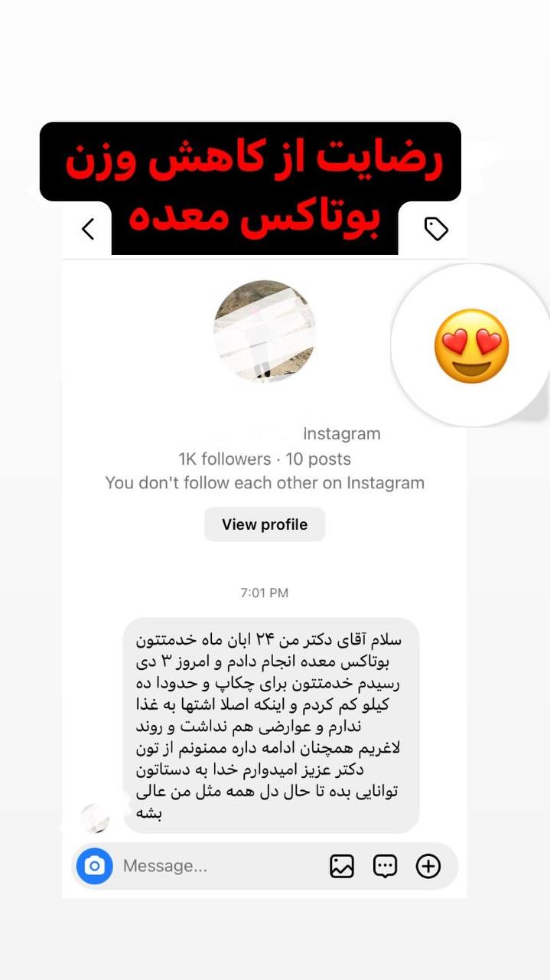Image resolution: width=550 pixels, height=980 pixels.
Task: Tap the red text بوتاکس معده
Action: point(255,218)
